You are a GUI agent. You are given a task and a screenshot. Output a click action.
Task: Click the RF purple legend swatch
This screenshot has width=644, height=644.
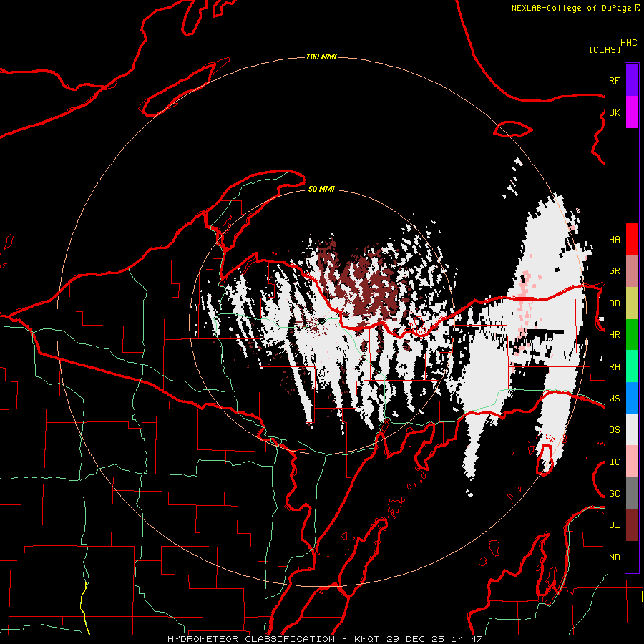tap(632, 80)
